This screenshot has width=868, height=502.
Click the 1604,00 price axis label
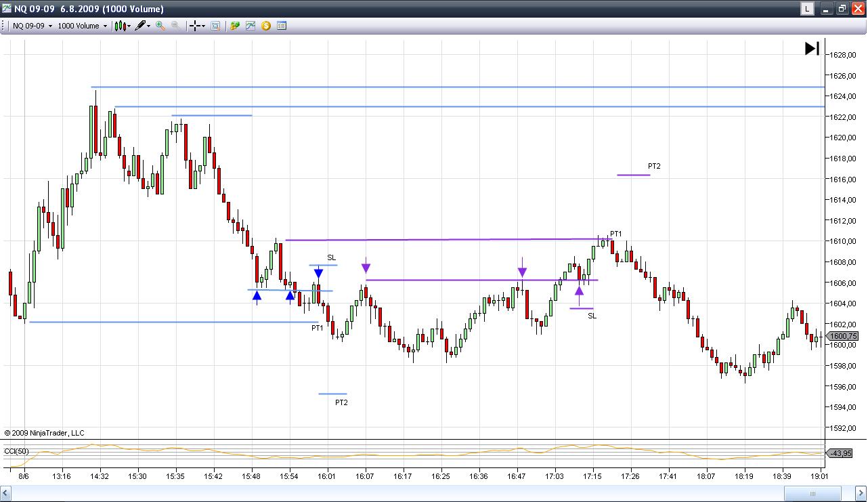842,304
